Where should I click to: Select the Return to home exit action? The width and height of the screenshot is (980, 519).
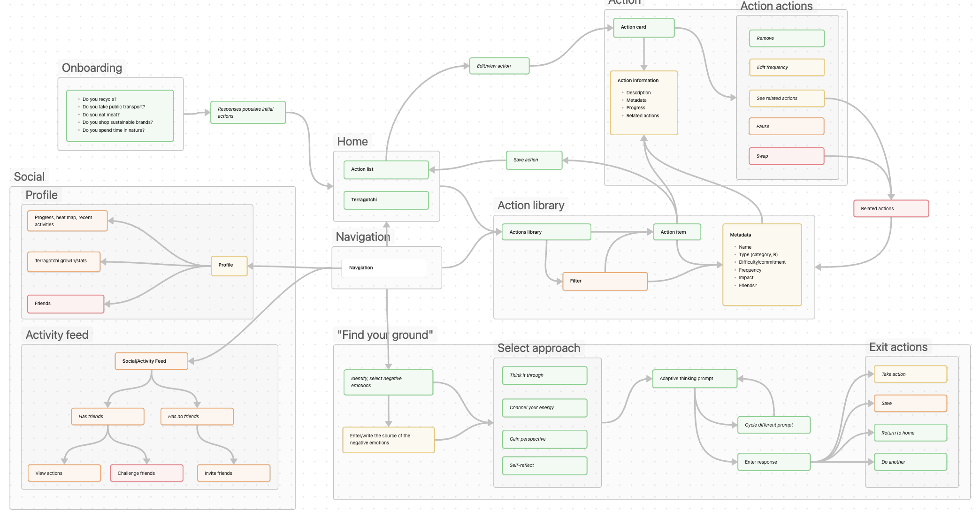click(x=910, y=433)
